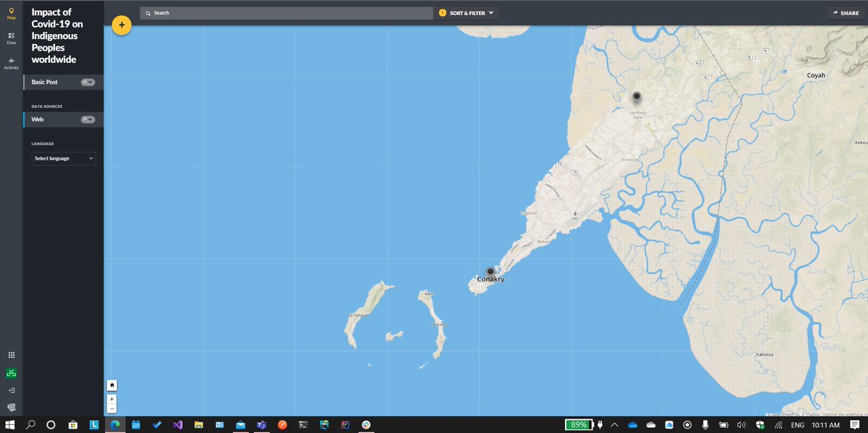This screenshot has width=868, height=433.
Task: Zoom in on the map
Action: click(x=112, y=399)
